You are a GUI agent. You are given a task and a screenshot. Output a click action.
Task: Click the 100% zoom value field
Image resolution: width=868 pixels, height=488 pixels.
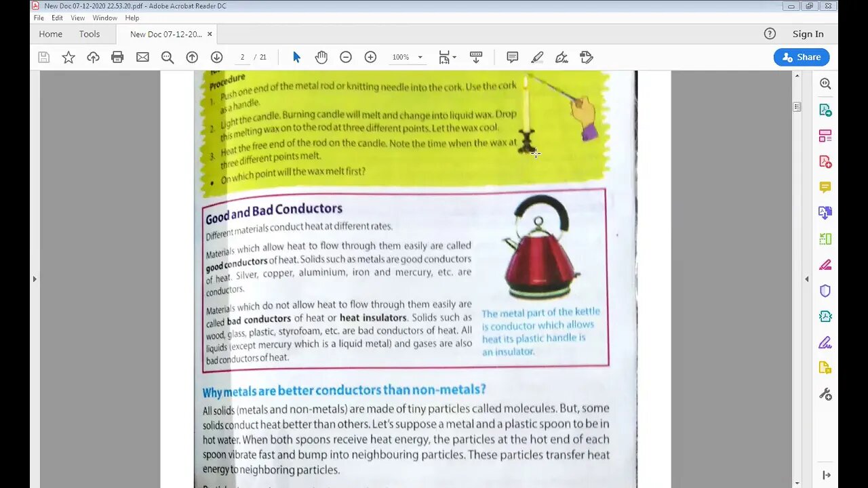(x=401, y=58)
